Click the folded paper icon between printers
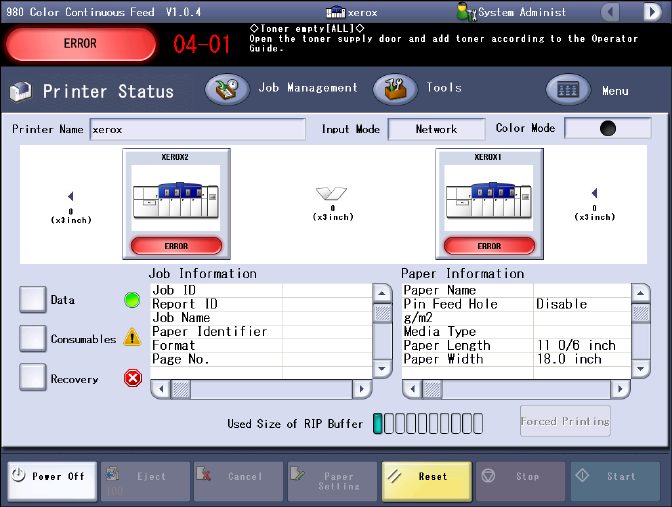 pos(331,193)
